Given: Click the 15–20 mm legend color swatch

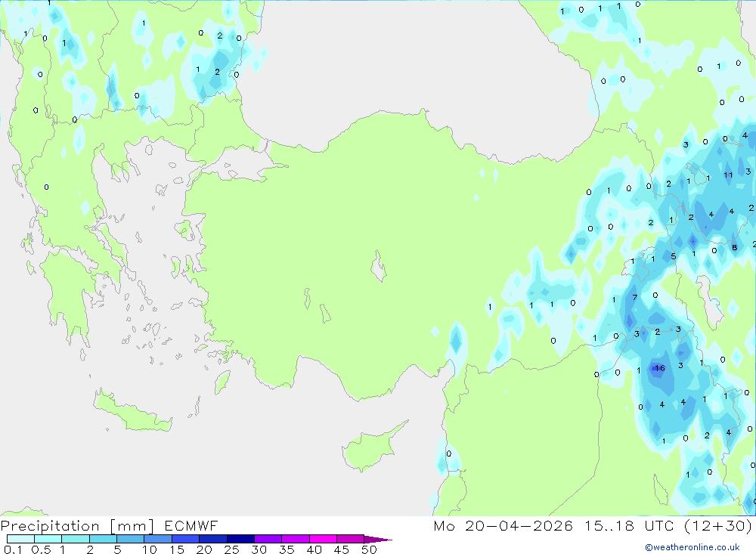Looking at the screenshot, I should 186,539.
